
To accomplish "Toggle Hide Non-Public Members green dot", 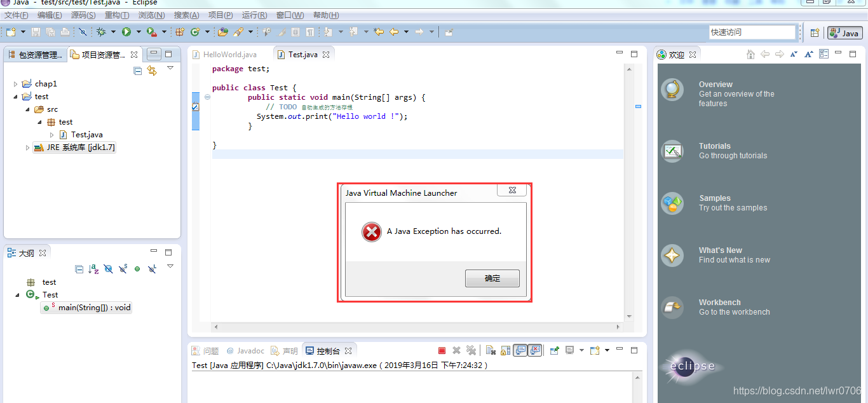I will point(137,269).
